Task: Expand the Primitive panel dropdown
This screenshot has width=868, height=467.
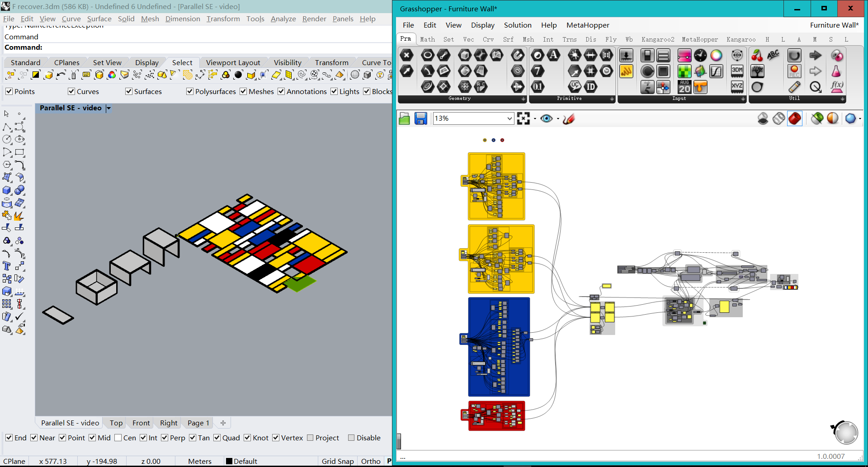Action: click(x=612, y=99)
